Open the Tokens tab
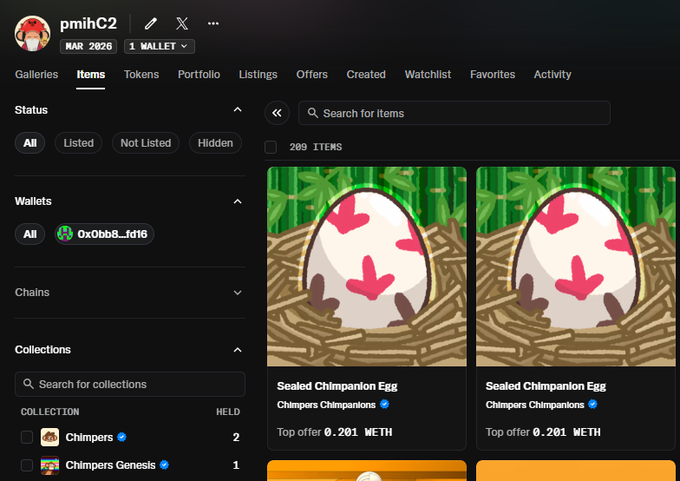This screenshot has height=481, width=680. tap(141, 75)
